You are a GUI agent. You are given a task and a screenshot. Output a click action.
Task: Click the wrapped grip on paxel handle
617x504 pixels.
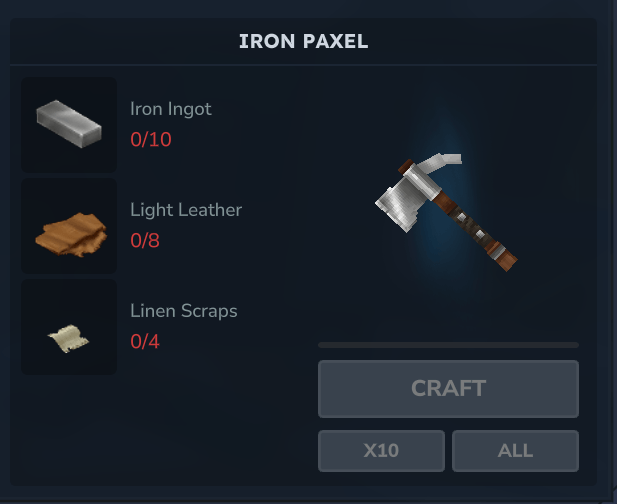(x=470, y=224)
